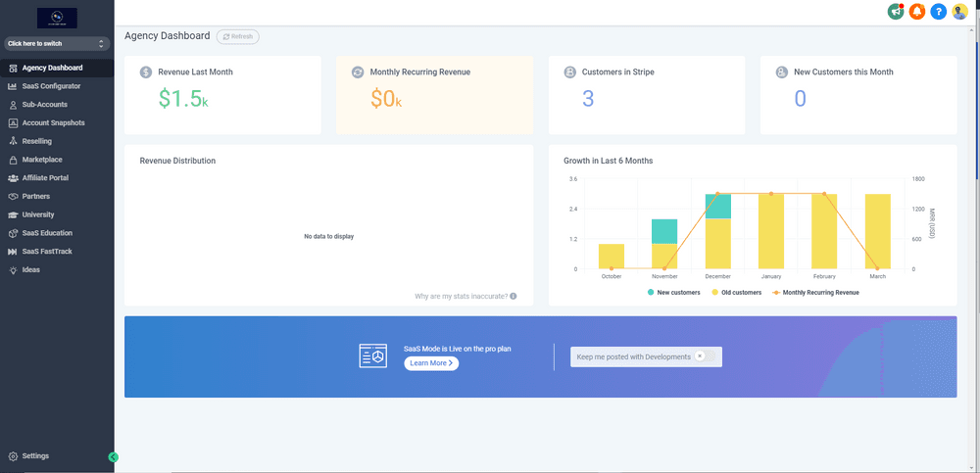This screenshot has height=473, width=980.
Task: Open the notifications bell icon
Action: [x=917, y=11]
